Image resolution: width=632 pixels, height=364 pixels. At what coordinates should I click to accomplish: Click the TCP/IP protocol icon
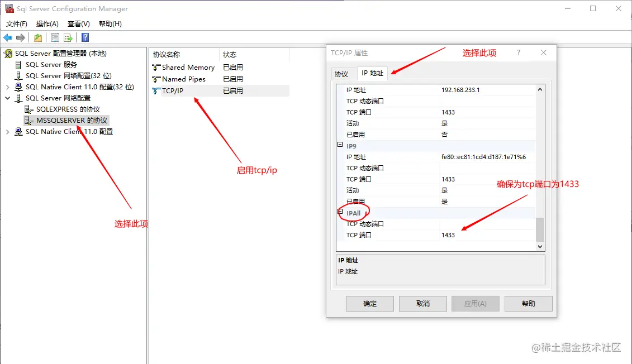pyautogui.click(x=156, y=90)
